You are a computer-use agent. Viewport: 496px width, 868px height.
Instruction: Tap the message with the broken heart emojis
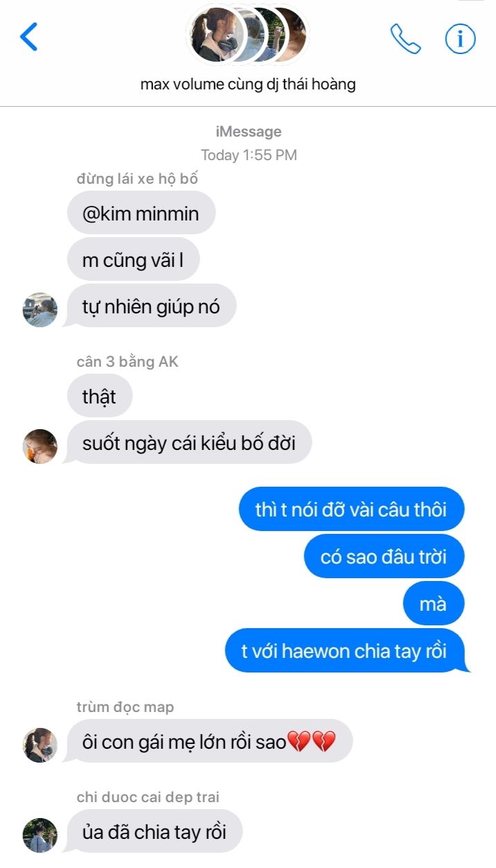pos(208,742)
